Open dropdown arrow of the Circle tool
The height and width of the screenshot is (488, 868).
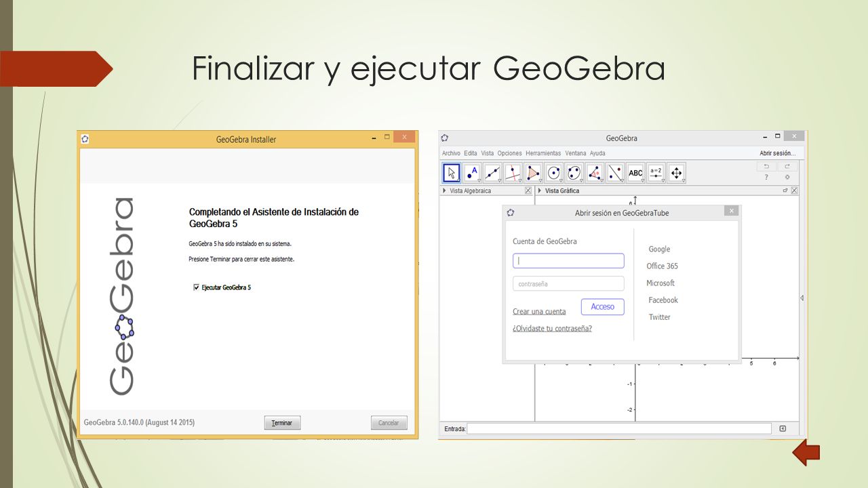point(561,181)
